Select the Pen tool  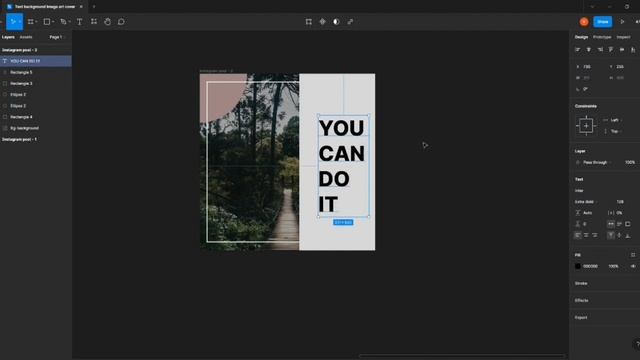pos(63,22)
